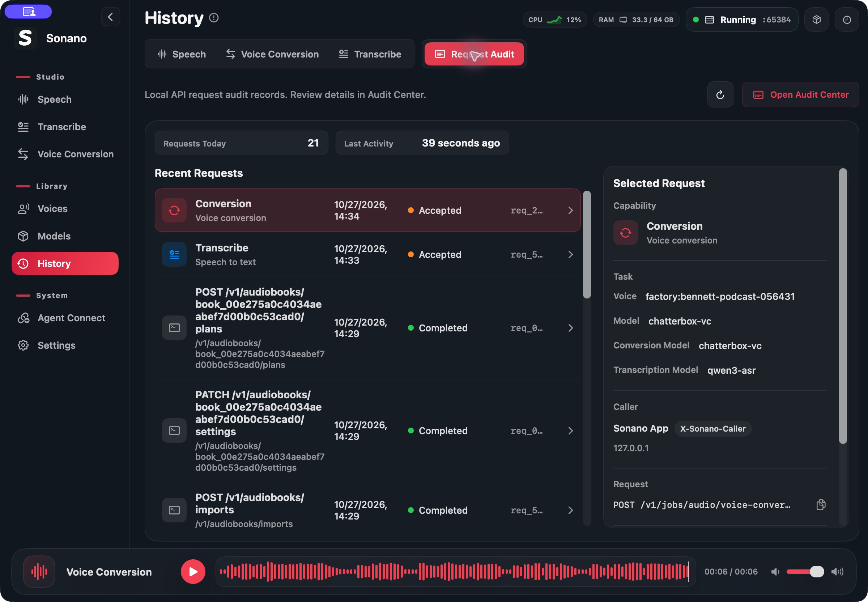Open Voices in the Library section
The width and height of the screenshot is (868, 602).
click(x=65, y=209)
